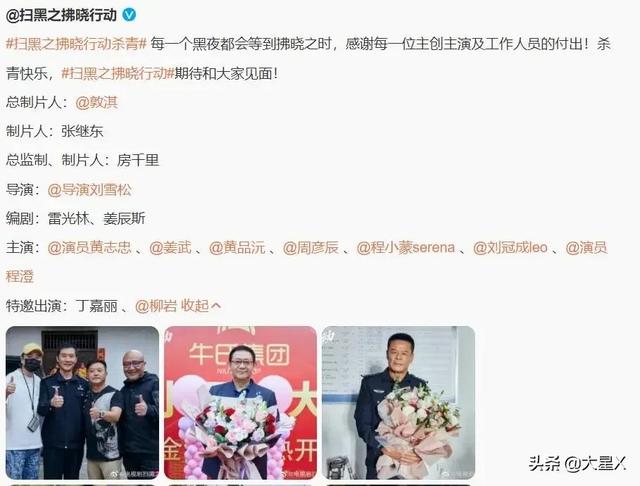Image resolution: width=640 pixels, height=486 pixels.
Task: Open the red-banner man with bouquet photo
Action: [x=240, y=403]
